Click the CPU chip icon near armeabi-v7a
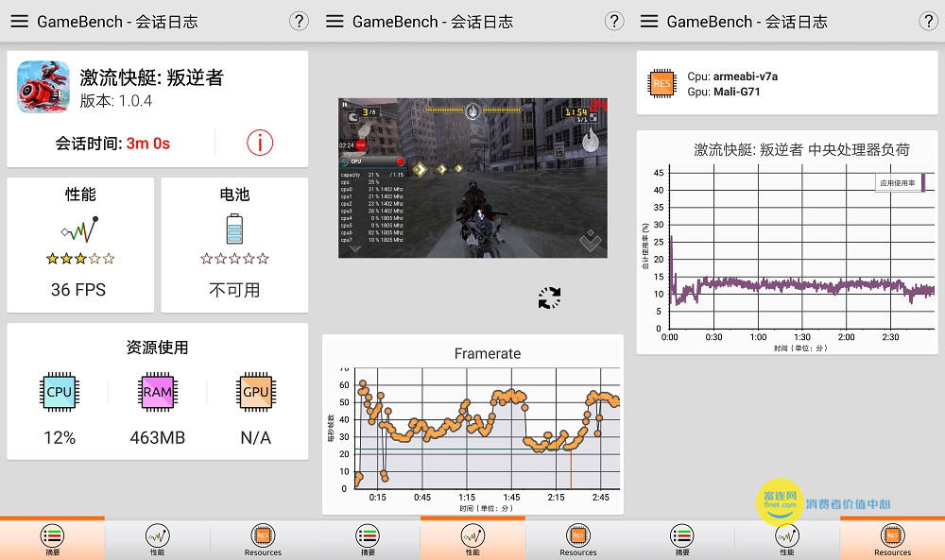Screen dimensions: 945x560 pyautogui.click(x=663, y=82)
